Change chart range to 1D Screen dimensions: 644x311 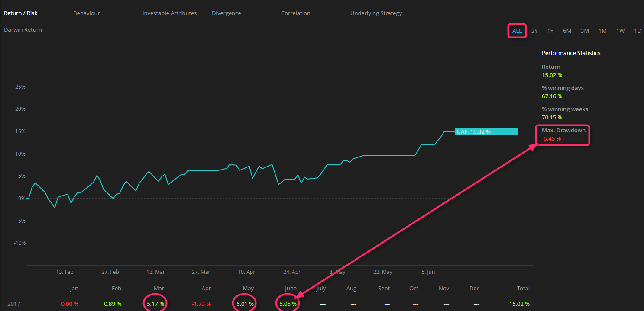[638, 31]
